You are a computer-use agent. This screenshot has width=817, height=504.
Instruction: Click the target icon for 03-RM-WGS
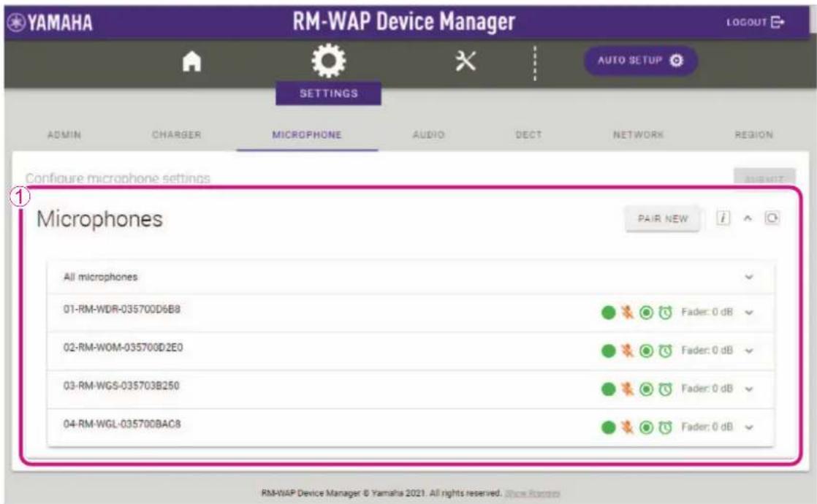pyautogui.click(x=646, y=389)
